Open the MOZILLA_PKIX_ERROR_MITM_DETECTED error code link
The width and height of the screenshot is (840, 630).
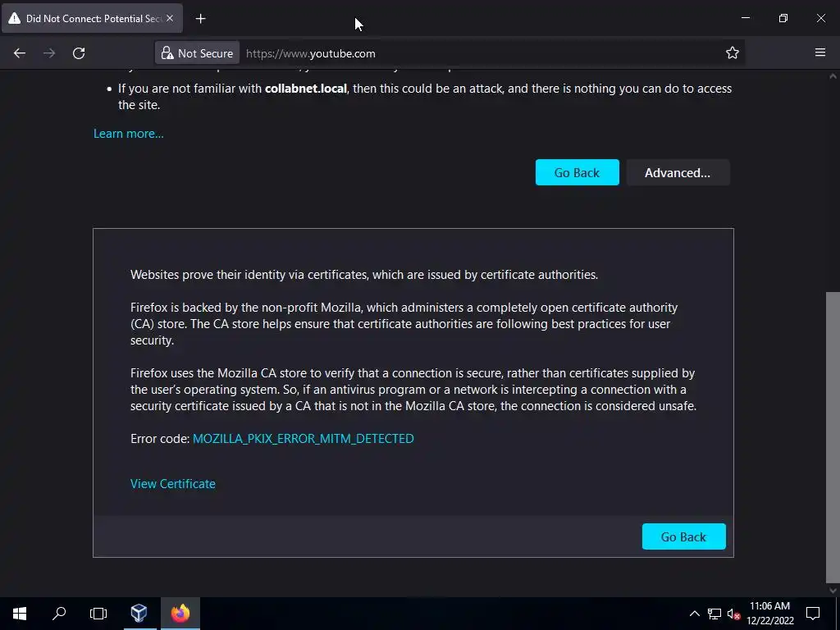(x=304, y=438)
